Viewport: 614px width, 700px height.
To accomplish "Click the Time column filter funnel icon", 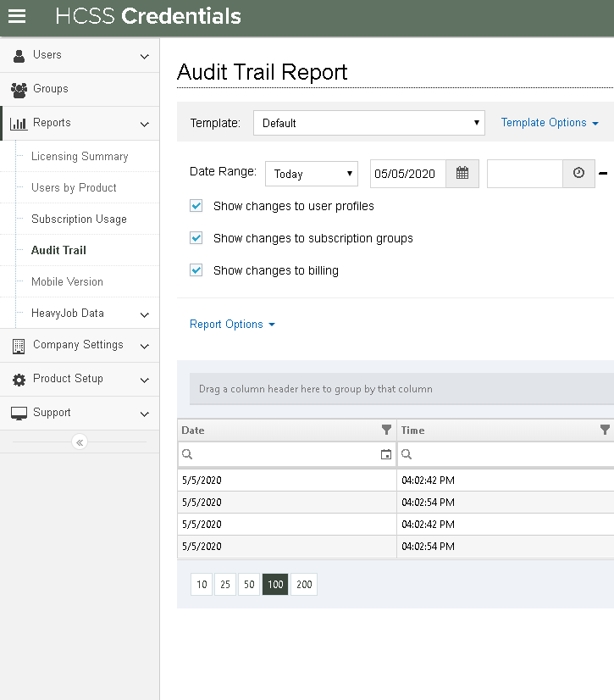I will coord(605,430).
